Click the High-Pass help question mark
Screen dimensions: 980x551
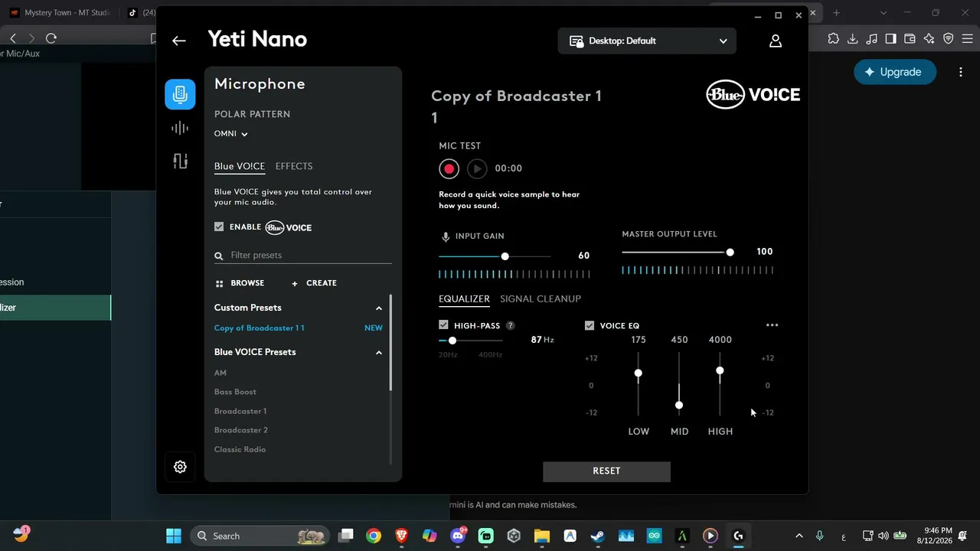[511, 326]
